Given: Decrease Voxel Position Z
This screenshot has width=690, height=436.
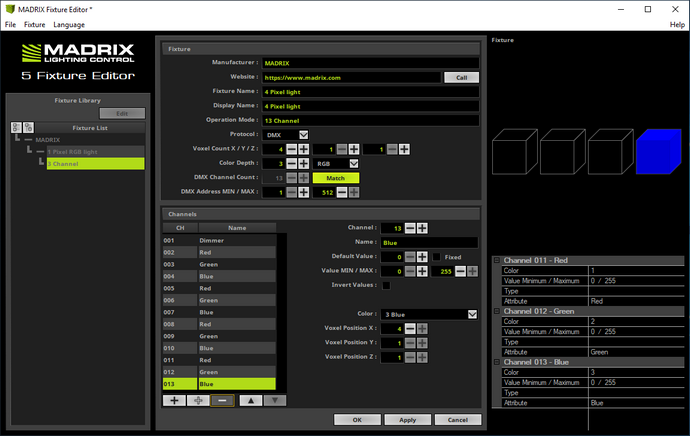Looking at the screenshot, I should coord(410,357).
